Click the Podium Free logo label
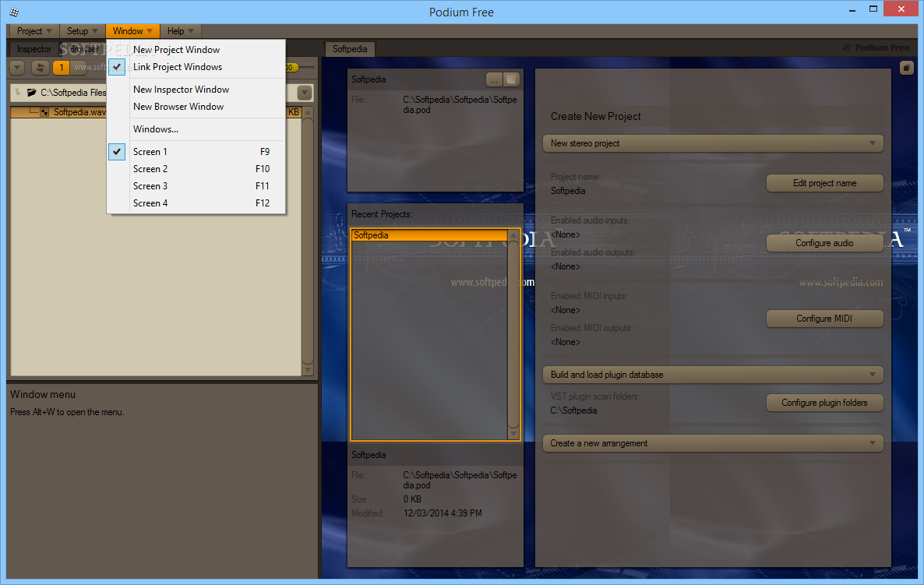Image resolution: width=924 pixels, height=585 pixels. coord(876,48)
